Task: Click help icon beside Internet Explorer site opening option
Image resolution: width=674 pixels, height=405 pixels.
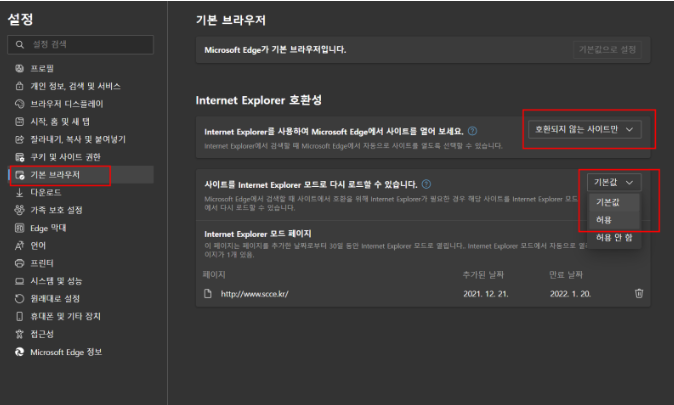Action: point(472,131)
